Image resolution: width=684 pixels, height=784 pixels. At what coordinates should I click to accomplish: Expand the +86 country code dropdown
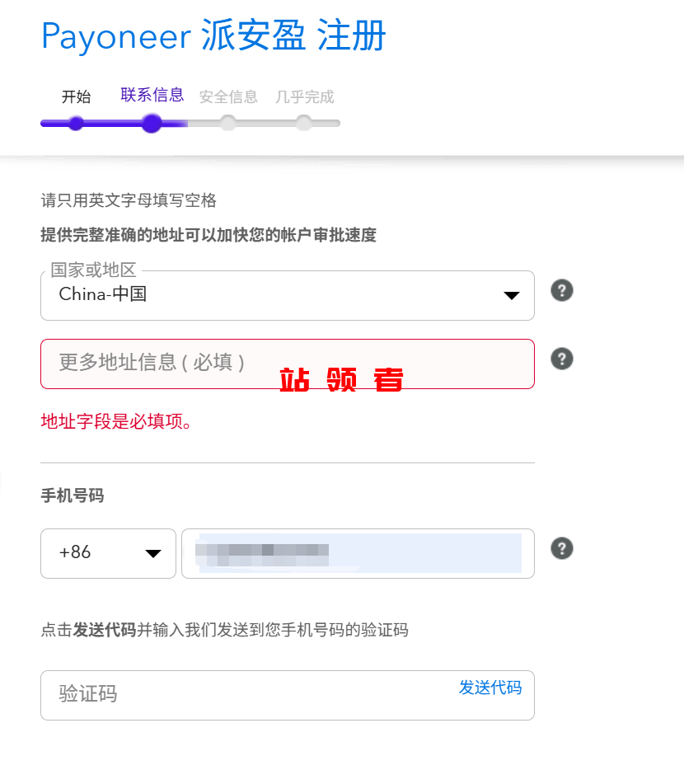(x=108, y=553)
